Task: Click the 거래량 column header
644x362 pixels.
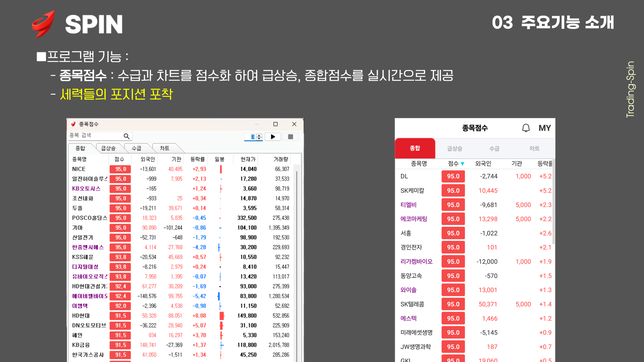Action: coord(281,159)
